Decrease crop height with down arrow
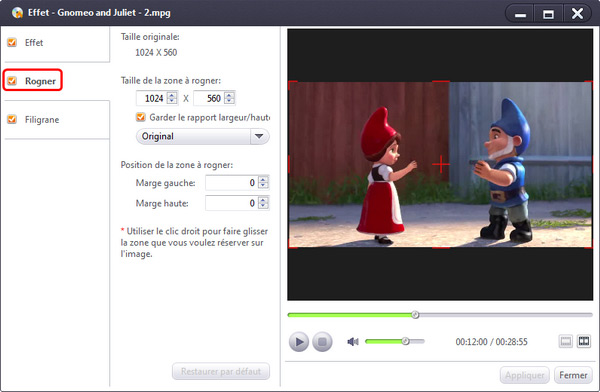This screenshot has height=392, width=600. click(x=229, y=101)
